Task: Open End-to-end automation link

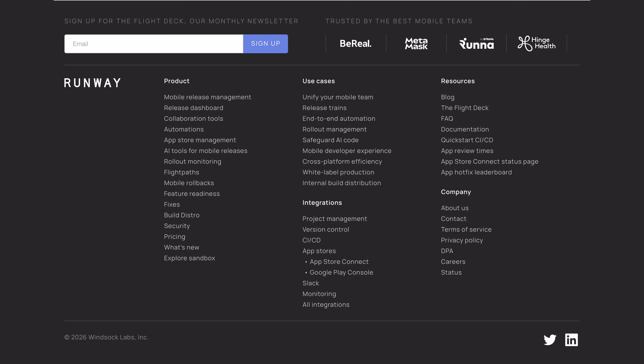Action: tap(339, 119)
